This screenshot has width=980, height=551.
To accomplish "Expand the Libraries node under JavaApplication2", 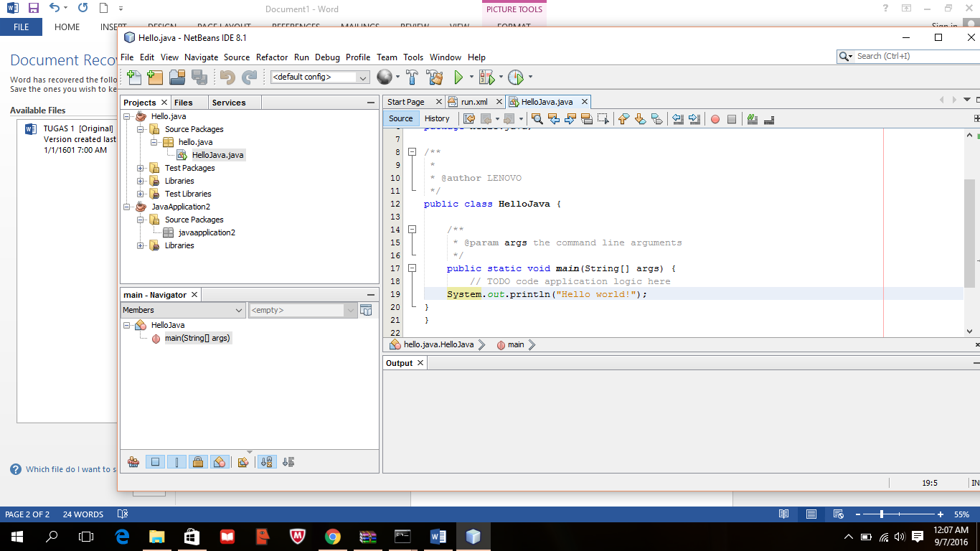I will [142, 245].
